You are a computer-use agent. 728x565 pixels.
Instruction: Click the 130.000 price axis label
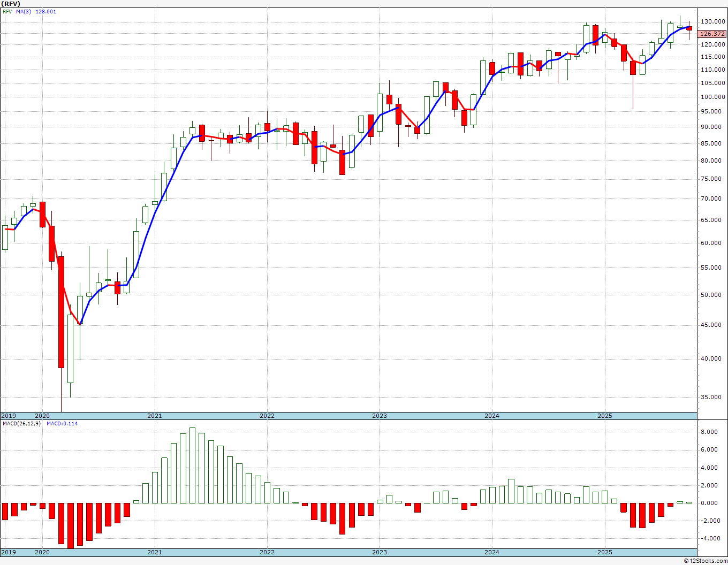pyautogui.click(x=712, y=22)
